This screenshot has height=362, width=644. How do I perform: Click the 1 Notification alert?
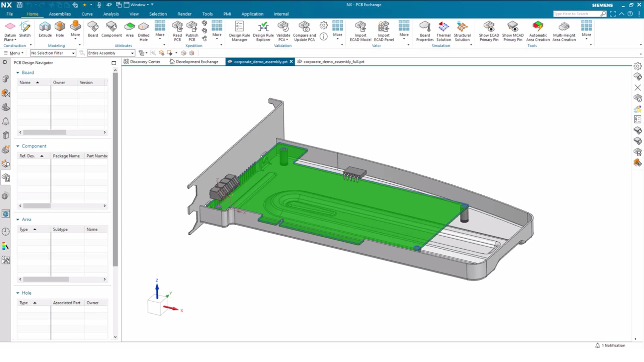tap(610, 345)
